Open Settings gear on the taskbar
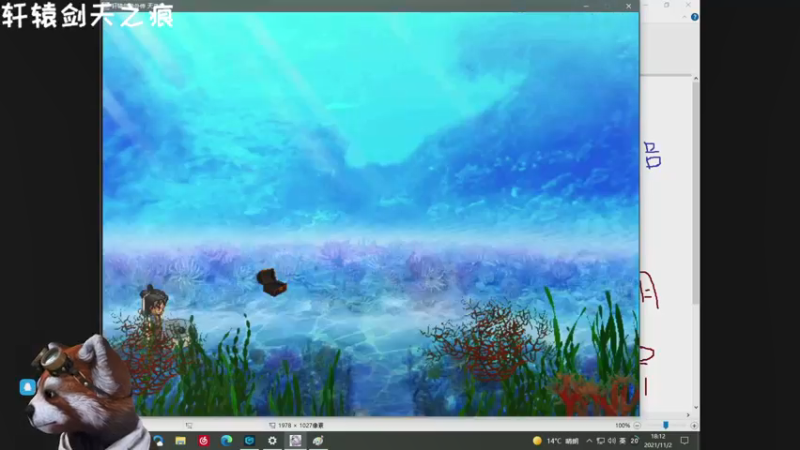Image resolution: width=800 pixels, height=450 pixels. tap(272, 441)
